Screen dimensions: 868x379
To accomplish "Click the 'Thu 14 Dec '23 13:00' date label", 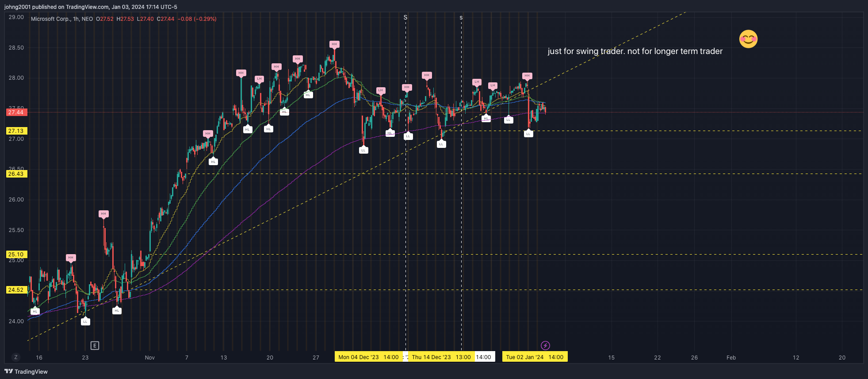I will [x=441, y=357].
